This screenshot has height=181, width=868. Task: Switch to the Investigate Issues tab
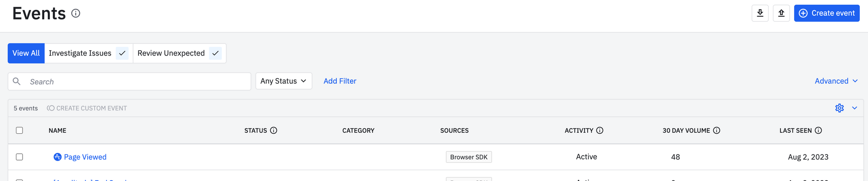click(x=80, y=53)
